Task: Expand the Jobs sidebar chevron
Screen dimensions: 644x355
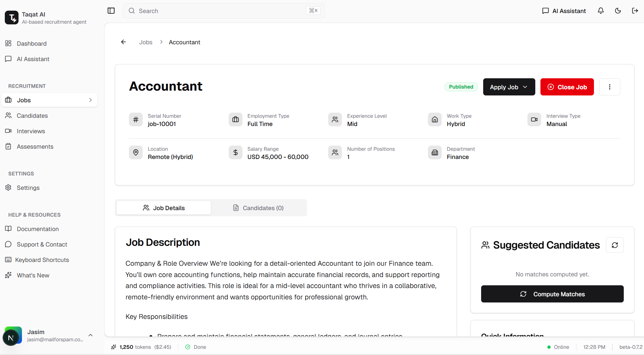Action: (91, 100)
